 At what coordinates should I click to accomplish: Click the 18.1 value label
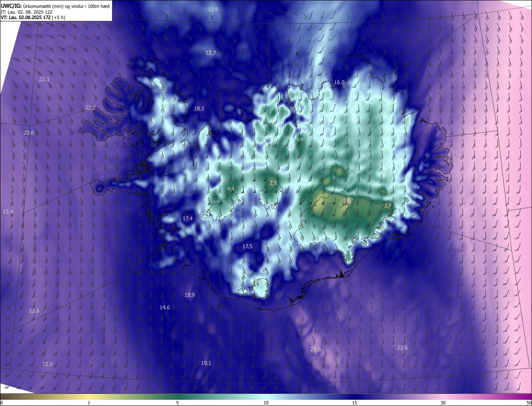pyautogui.click(x=199, y=108)
